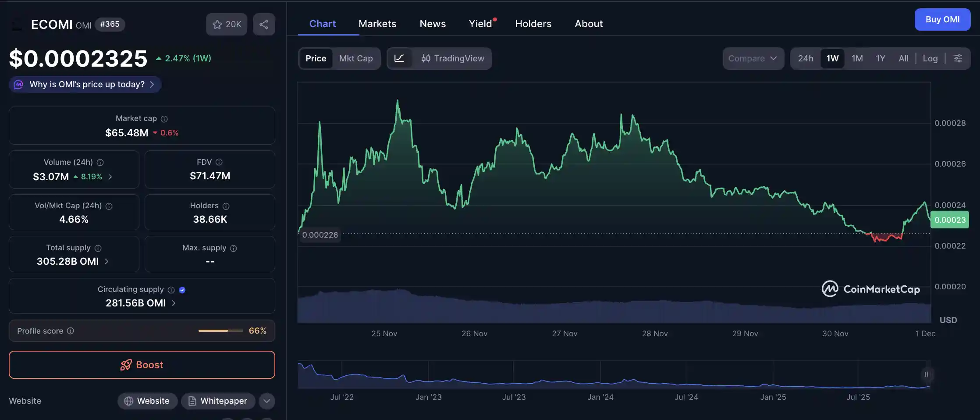Expand extra website links chevron
Image resolution: width=980 pixels, height=420 pixels.
pyautogui.click(x=266, y=401)
